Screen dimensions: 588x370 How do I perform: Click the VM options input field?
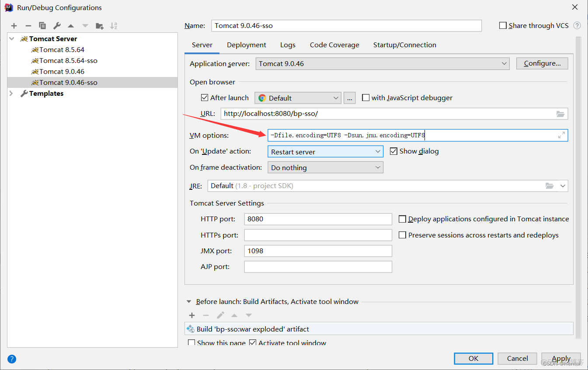point(418,135)
